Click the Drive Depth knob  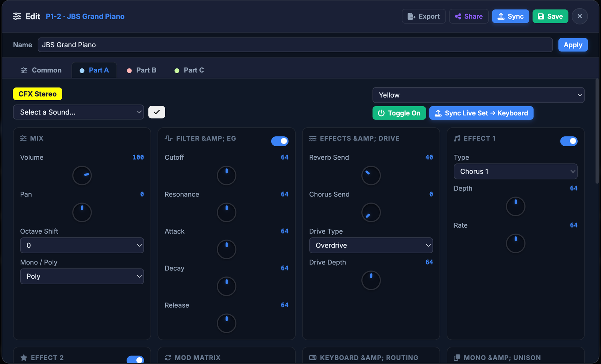(x=371, y=280)
